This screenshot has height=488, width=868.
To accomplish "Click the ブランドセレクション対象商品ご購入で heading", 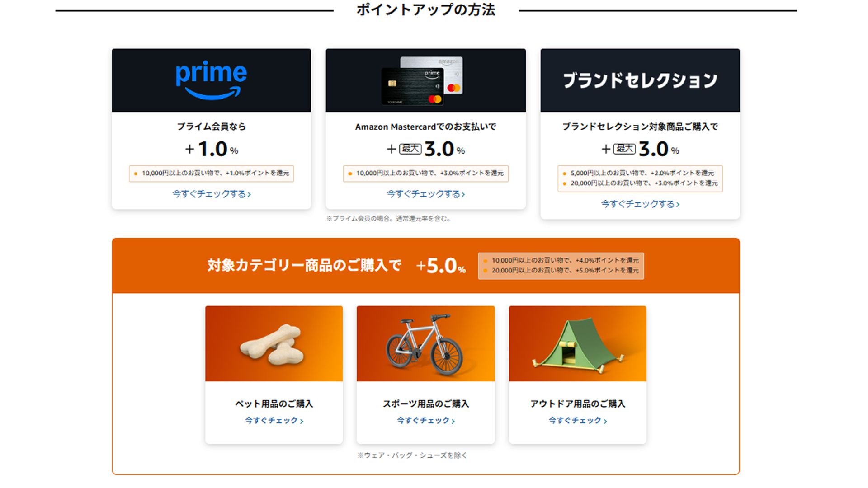I will pos(640,127).
